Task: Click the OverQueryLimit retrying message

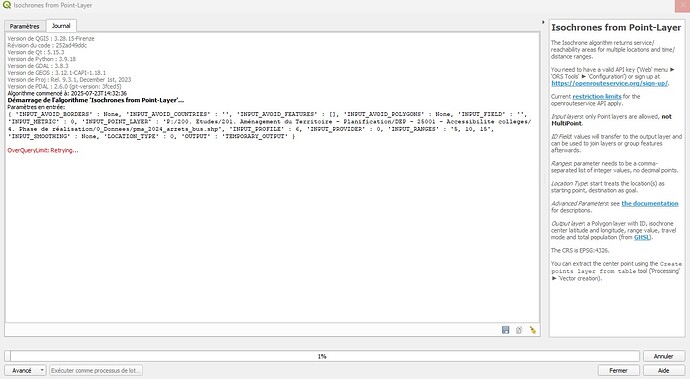Action: (x=43, y=150)
